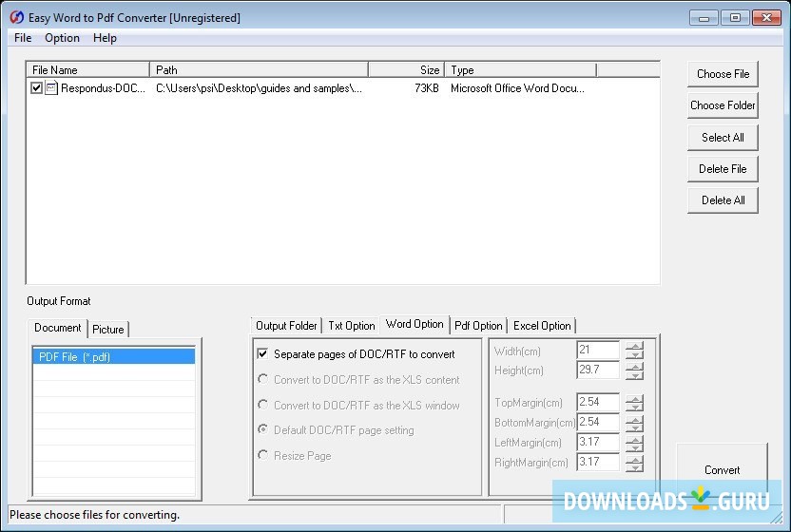Switch to the Picture output format tab

click(x=108, y=330)
